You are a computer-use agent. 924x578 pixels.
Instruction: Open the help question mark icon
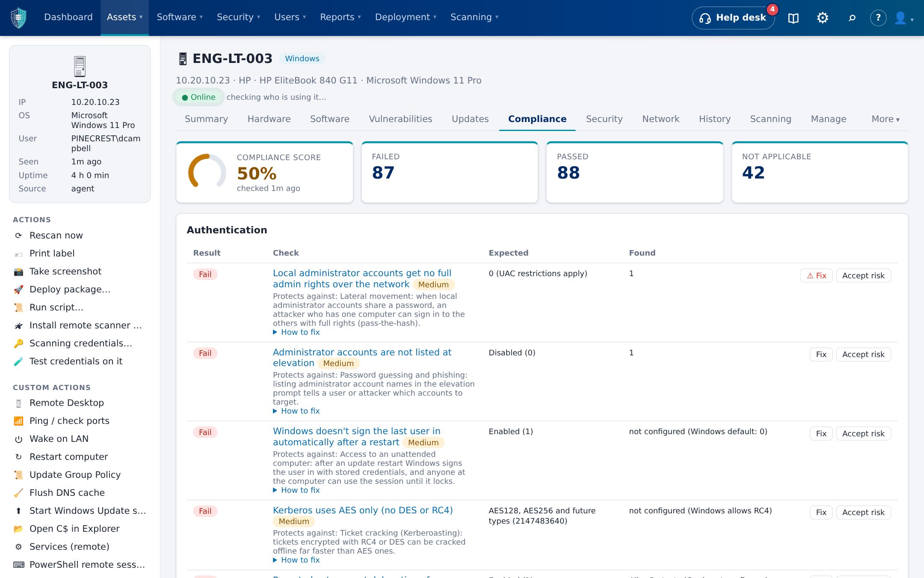pyautogui.click(x=878, y=18)
